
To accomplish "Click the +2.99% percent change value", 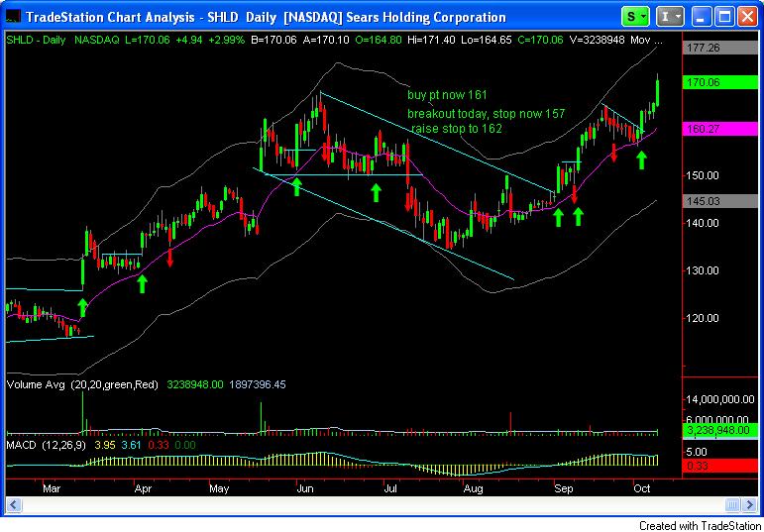I will click(227, 40).
